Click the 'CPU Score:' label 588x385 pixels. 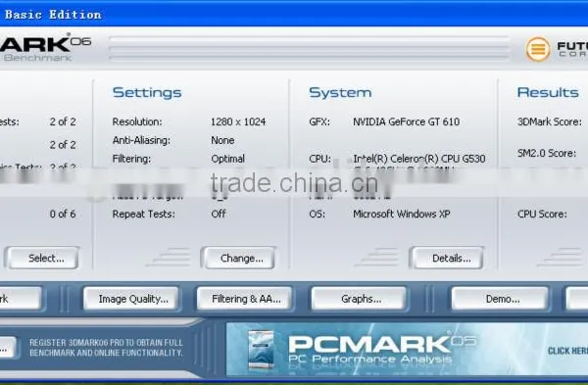coord(542,215)
